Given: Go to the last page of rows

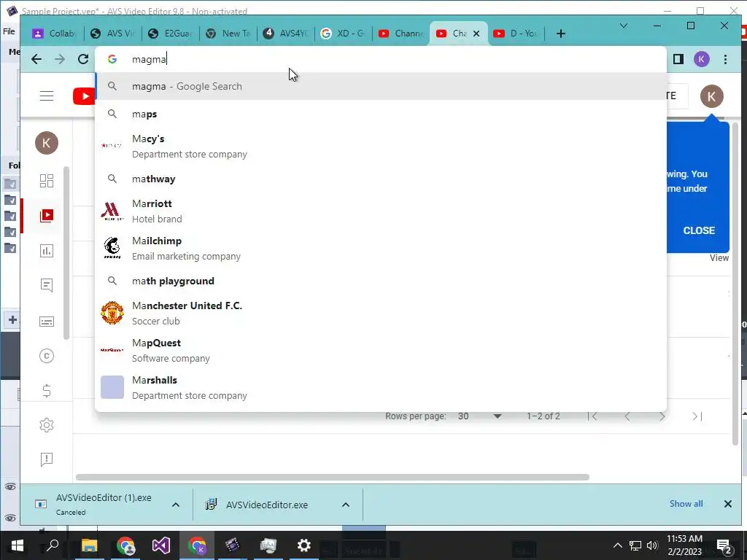Looking at the screenshot, I should pos(697,416).
